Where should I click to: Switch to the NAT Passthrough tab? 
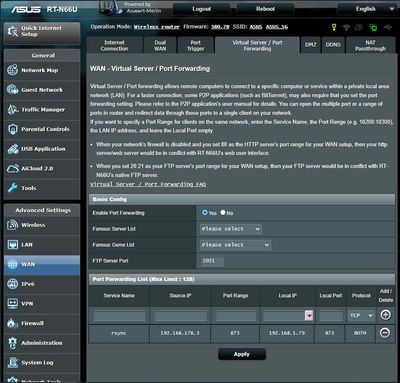point(370,46)
